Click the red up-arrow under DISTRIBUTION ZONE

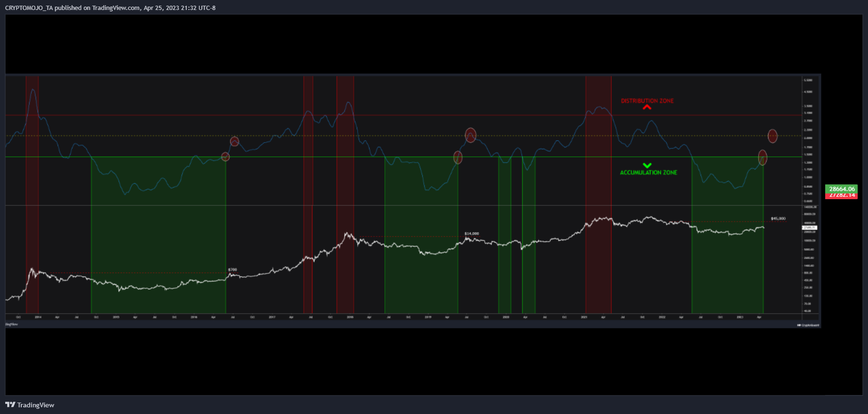point(647,107)
